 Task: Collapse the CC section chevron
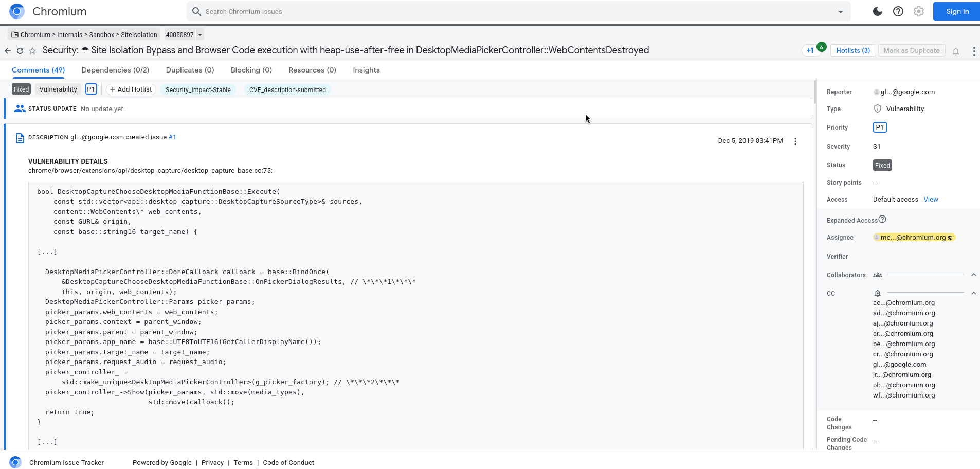coord(973,293)
